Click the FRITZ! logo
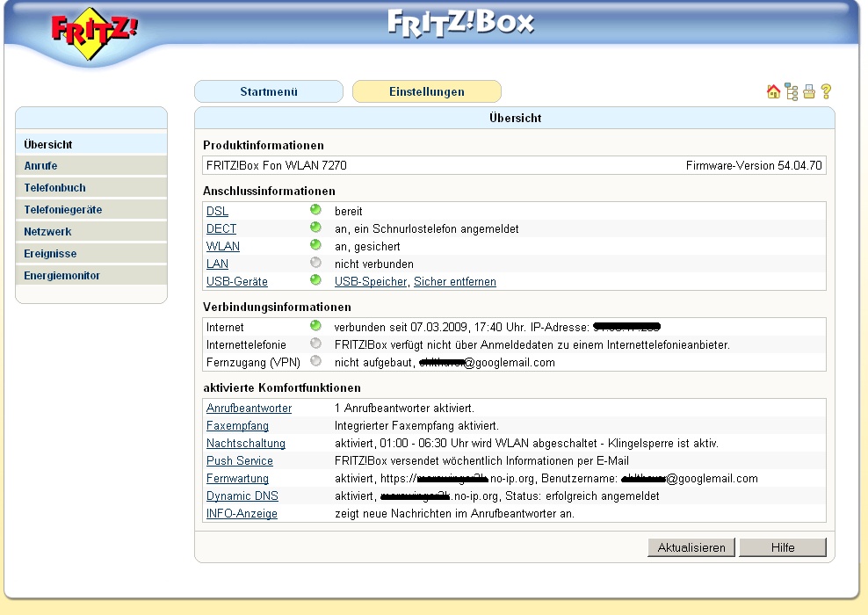 point(94,33)
